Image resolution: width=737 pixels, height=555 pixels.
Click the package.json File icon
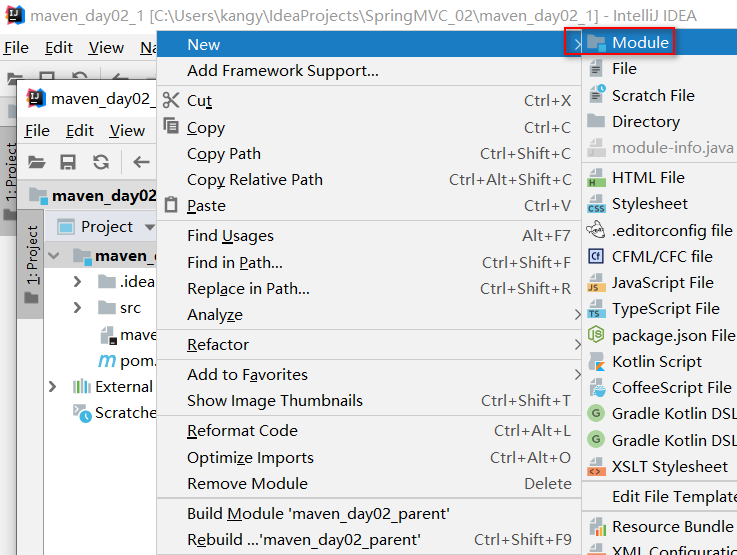coord(596,335)
